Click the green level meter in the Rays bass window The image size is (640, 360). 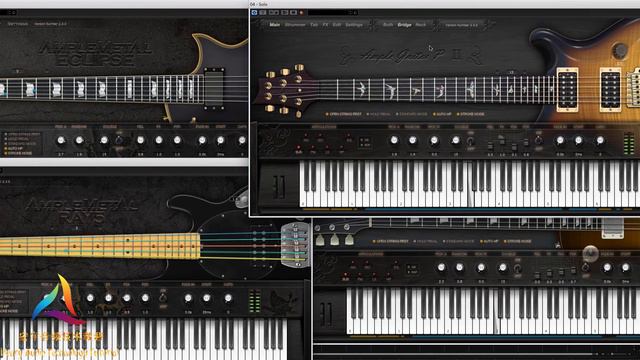click(x=254, y=301)
